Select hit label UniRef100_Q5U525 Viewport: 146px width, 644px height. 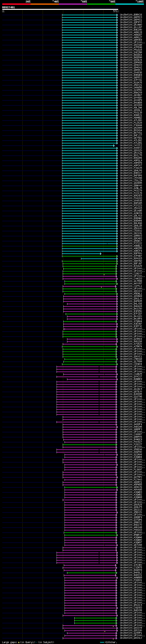click(131, 504)
